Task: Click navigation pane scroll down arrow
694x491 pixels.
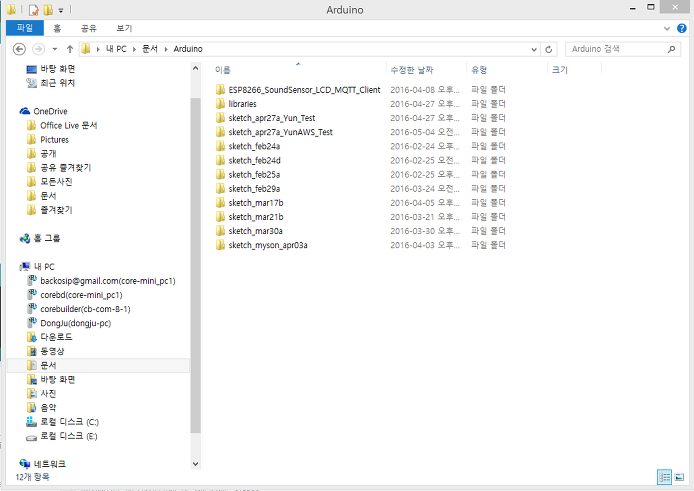Action: click(195, 464)
